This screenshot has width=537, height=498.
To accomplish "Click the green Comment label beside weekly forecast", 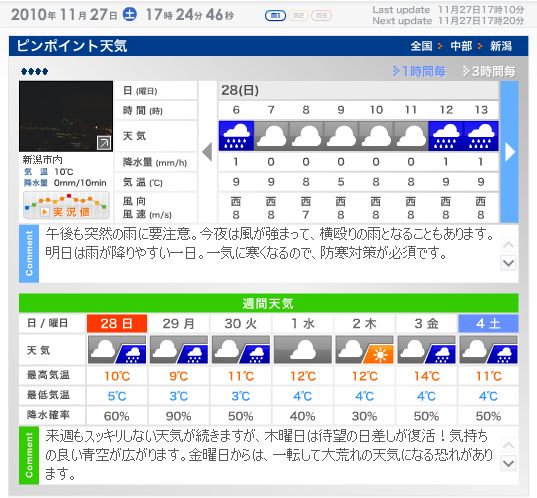I will (x=29, y=455).
